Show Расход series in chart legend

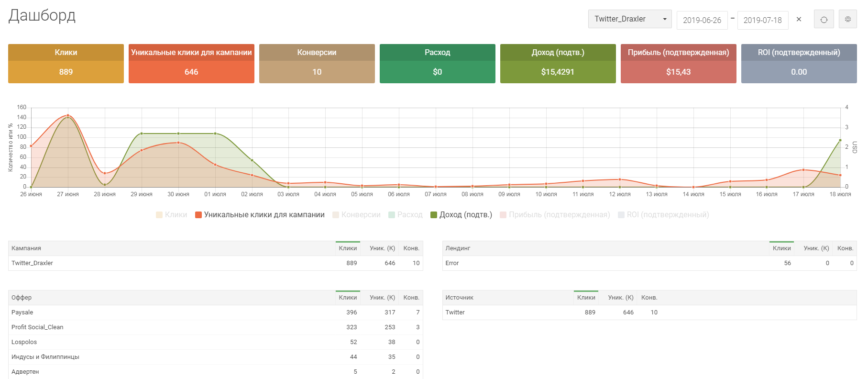point(405,215)
